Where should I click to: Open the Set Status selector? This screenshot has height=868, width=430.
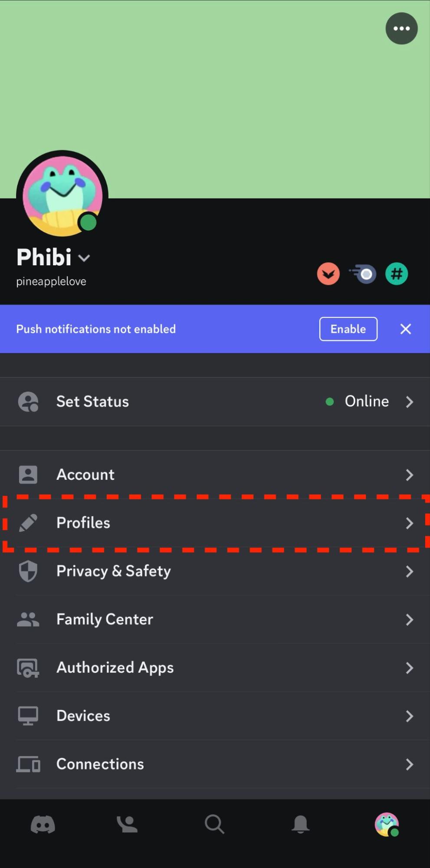pyautogui.click(x=215, y=402)
